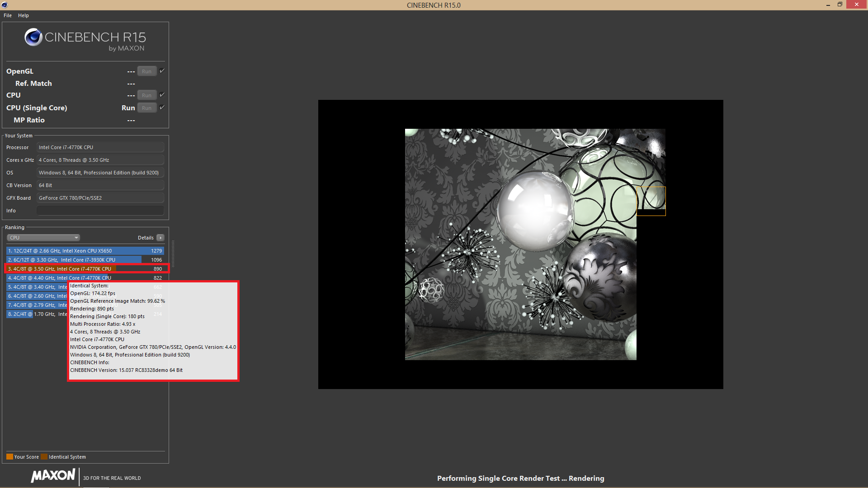Toggle the CPU (Single Core) test checkbox
The width and height of the screenshot is (868, 488).
pyautogui.click(x=162, y=108)
